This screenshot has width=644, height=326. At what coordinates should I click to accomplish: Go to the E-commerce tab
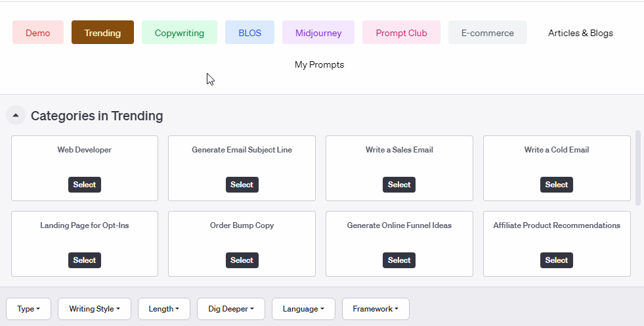(x=488, y=33)
